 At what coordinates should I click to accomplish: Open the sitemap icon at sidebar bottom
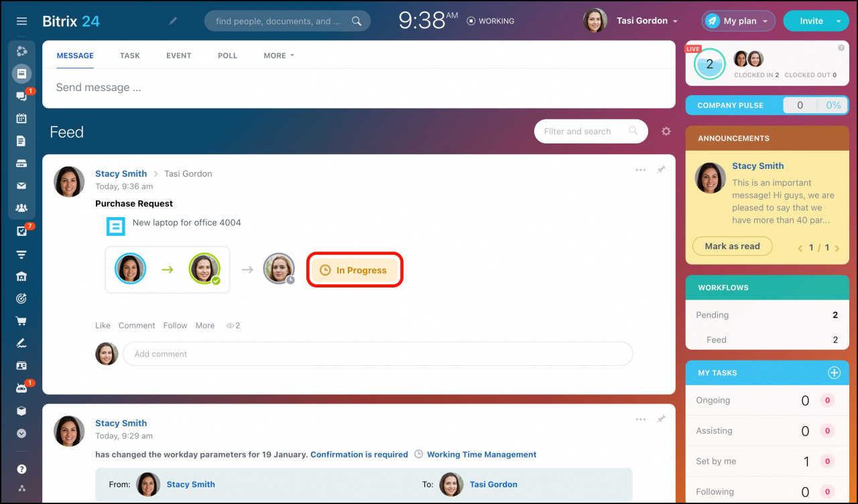coord(21,488)
